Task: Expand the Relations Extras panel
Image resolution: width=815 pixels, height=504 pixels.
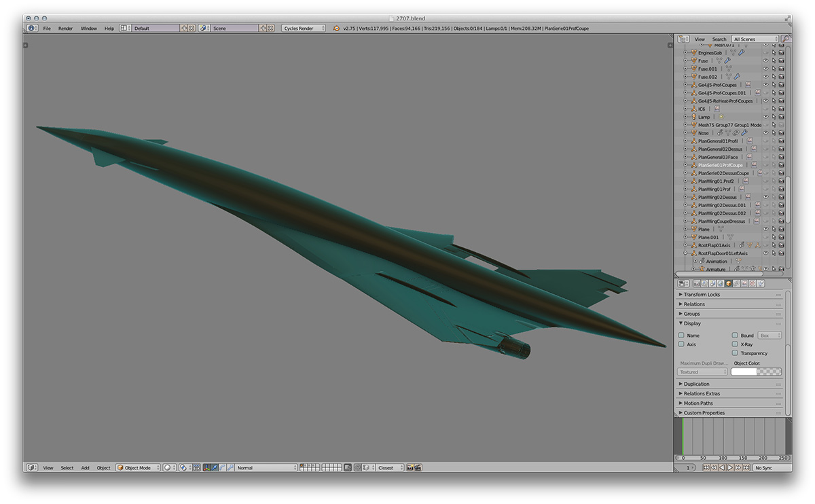Action: click(x=730, y=393)
